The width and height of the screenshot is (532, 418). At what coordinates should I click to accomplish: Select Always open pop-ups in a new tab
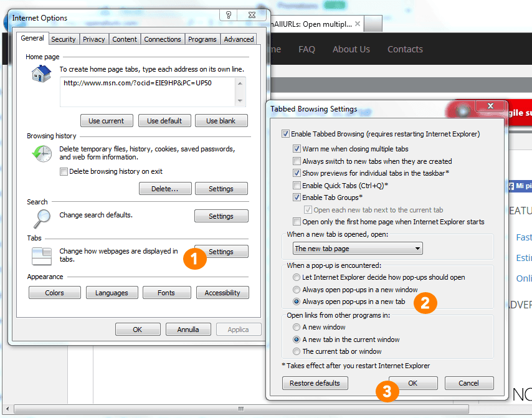[x=297, y=302]
